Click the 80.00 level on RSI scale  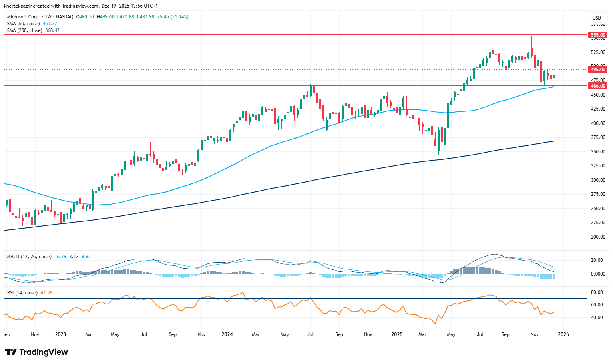pyautogui.click(x=597, y=292)
